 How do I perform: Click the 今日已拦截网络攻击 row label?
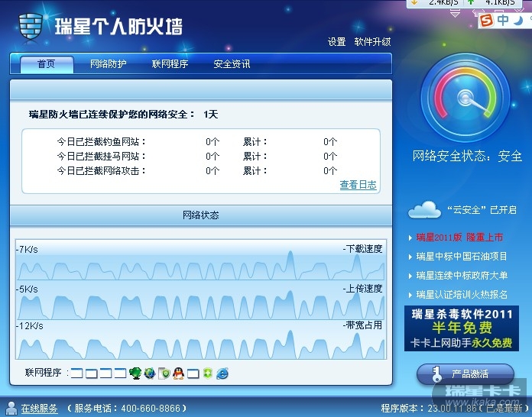[101, 170]
